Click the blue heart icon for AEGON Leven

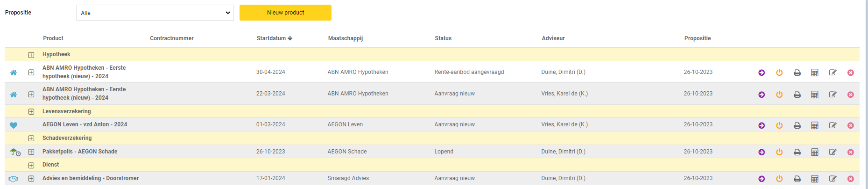pos(14,125)
